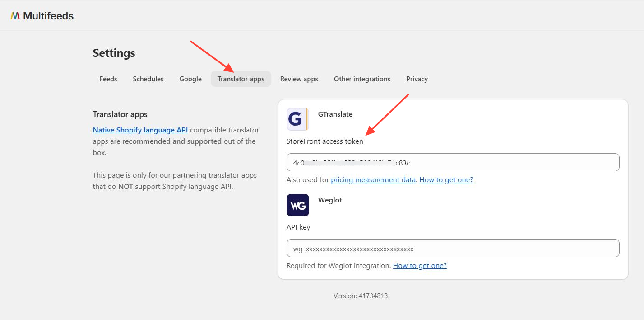
Task: Click the Multifeeds logo icon
Action: pyautogui.click(x=15, y=16)
